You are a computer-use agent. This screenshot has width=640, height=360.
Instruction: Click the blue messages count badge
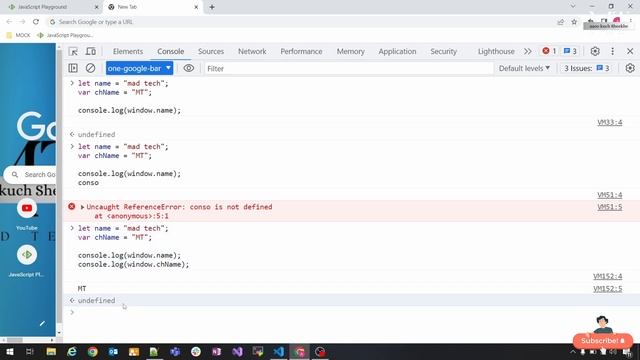click(x=570, y=51)
